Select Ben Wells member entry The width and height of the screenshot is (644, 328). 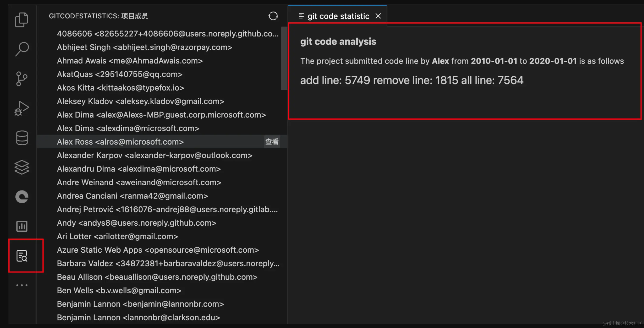pos(119,290)
